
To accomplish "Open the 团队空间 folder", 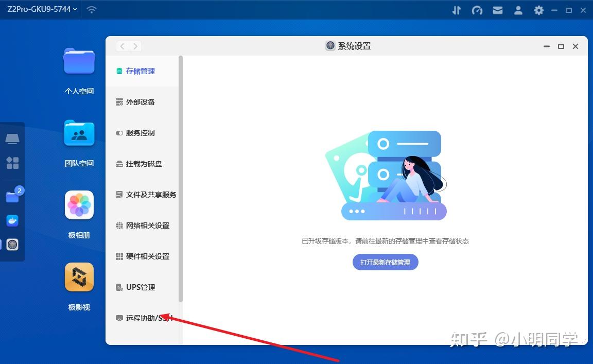I will coord(79,133).
